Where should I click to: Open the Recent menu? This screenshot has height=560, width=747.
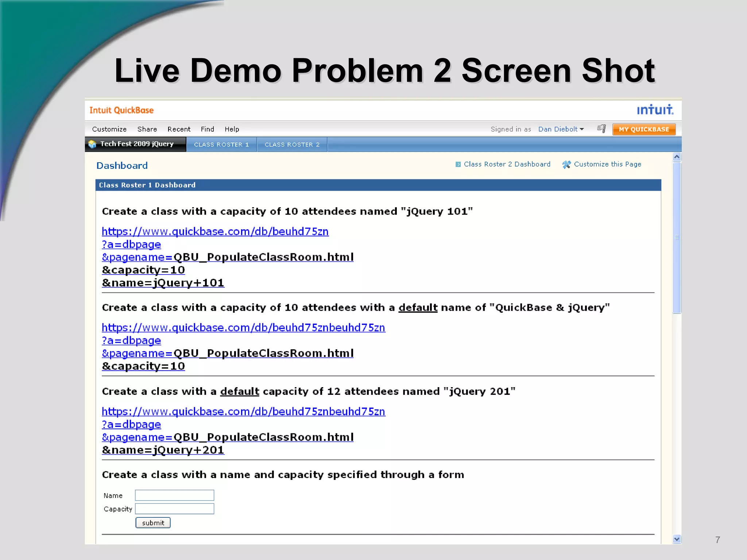click(179, 129)
